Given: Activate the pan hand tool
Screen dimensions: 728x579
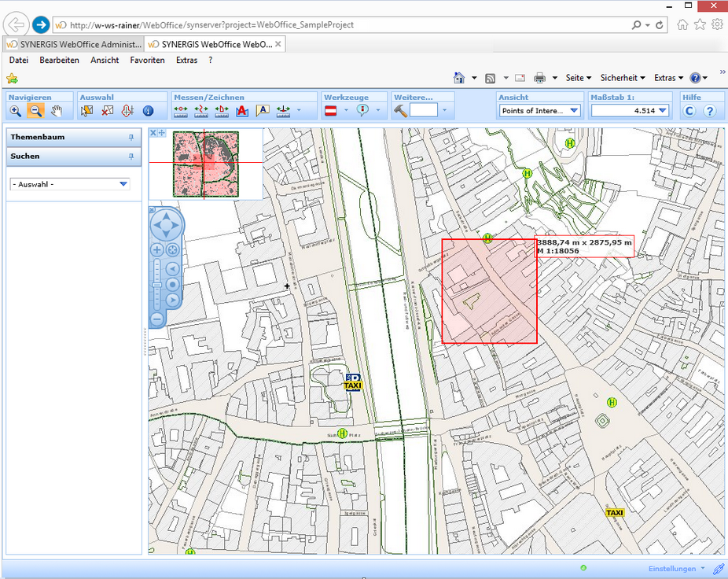Looking at the screenshot, I should (x=57, y=111).
